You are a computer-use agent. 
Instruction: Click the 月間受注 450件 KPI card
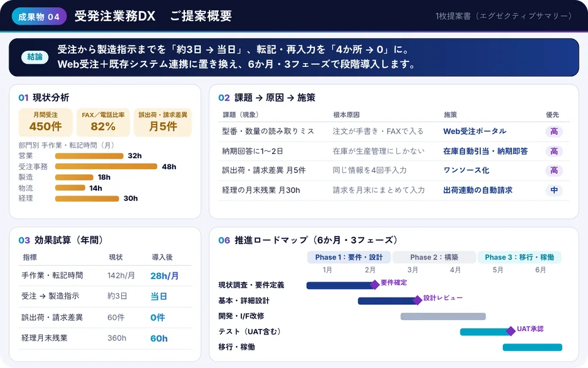tap(45, 122)
